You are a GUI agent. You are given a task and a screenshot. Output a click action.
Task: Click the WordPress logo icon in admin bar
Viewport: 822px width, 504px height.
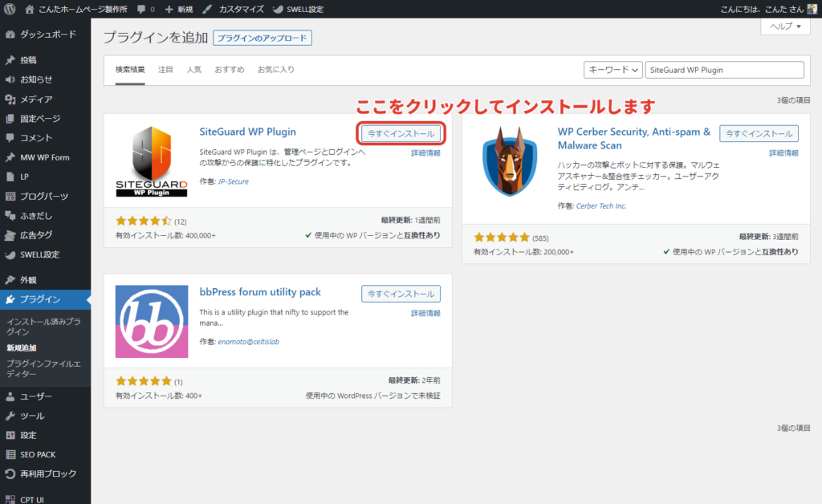10,9
